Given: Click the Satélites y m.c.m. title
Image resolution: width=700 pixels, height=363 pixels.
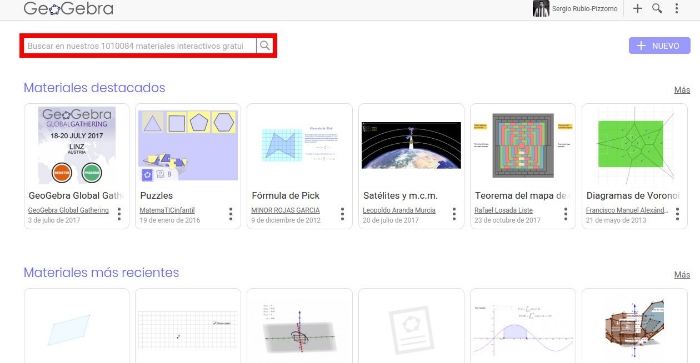Looking at the screenshot, I should [x=400, y=196].
